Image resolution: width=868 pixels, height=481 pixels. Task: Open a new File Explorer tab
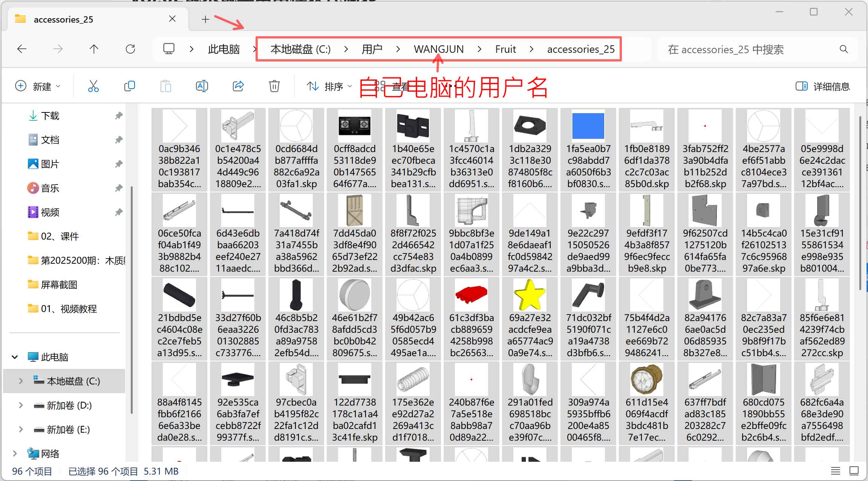click(205, 19)
